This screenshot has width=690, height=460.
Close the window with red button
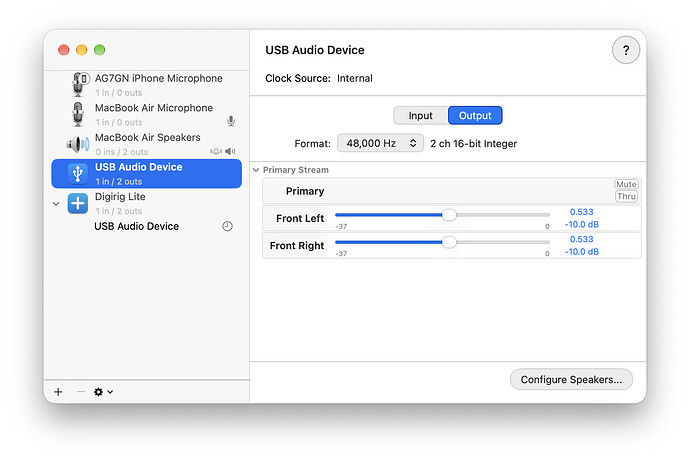[64, 50]
